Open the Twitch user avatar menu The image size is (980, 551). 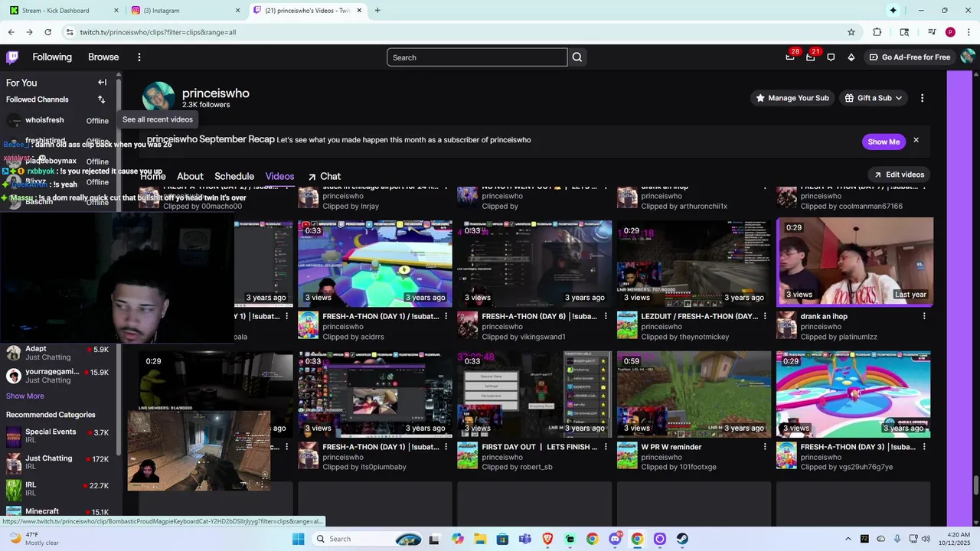(968, 57)
